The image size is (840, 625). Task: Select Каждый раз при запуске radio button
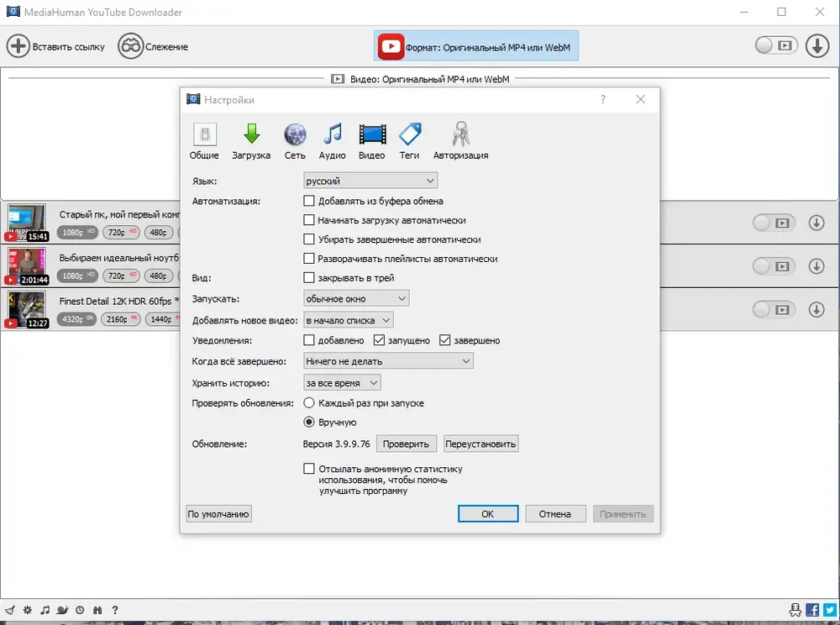pyautogui.click(x=309, y=402)
